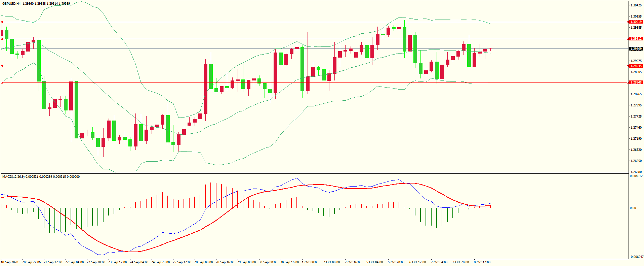The image size is (644, 266).
Task: Select the left anchor of the 1.29612 line
Action: coord(2,39)
